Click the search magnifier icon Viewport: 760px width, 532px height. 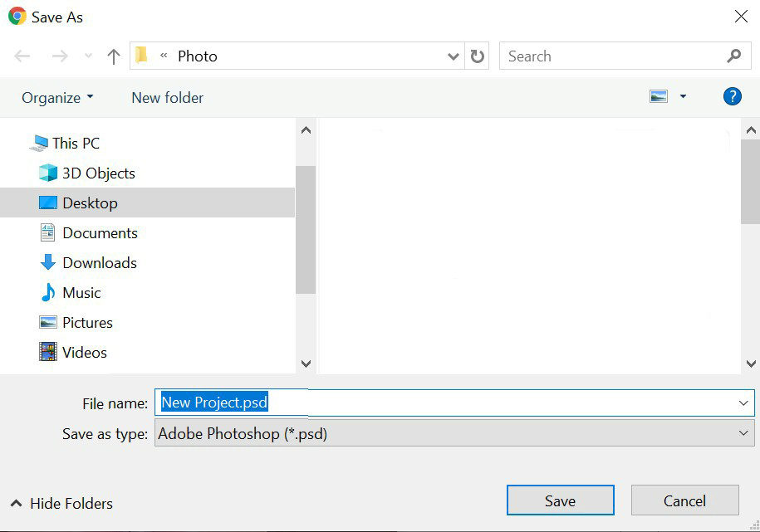[x=733, y=56]
